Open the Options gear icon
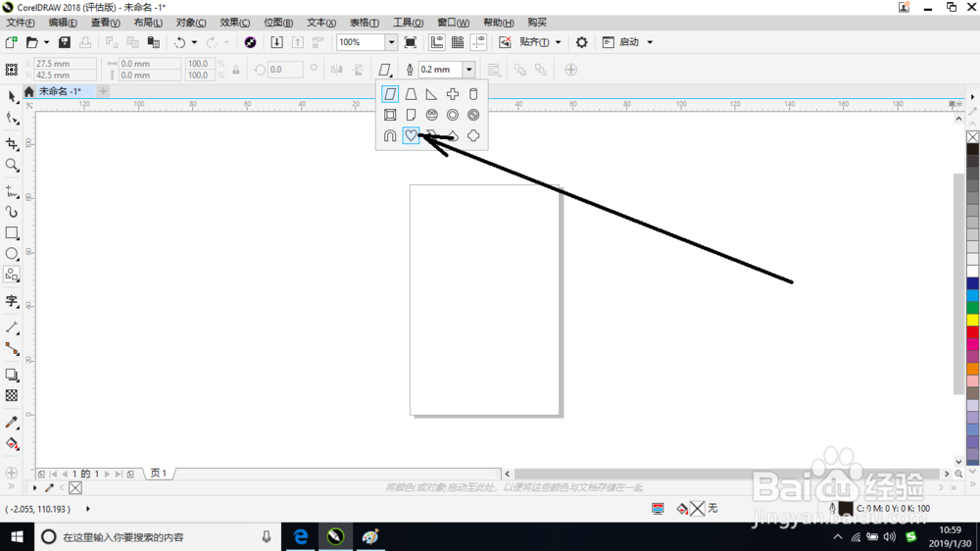 pos(581,42)
